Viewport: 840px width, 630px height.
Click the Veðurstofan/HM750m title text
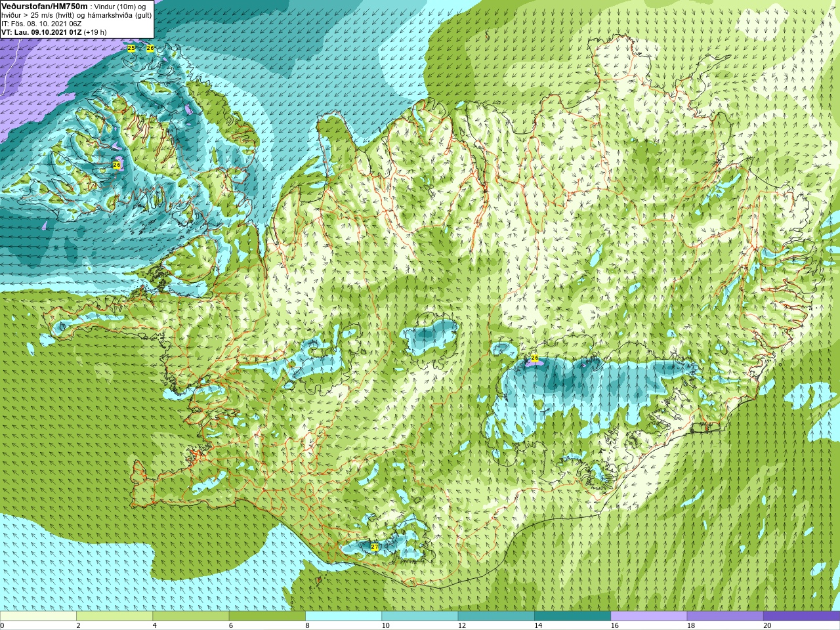(x=45, y=6)
